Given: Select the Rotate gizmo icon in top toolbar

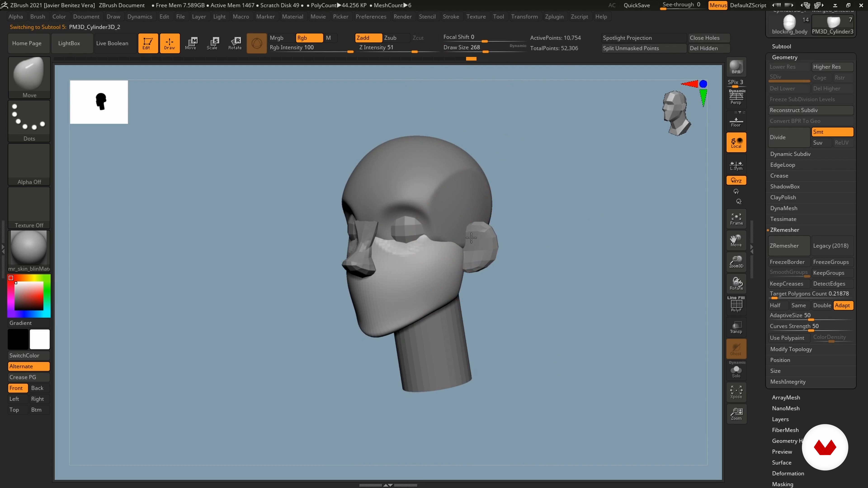Looking at the screenshot, I should point(235,43).
